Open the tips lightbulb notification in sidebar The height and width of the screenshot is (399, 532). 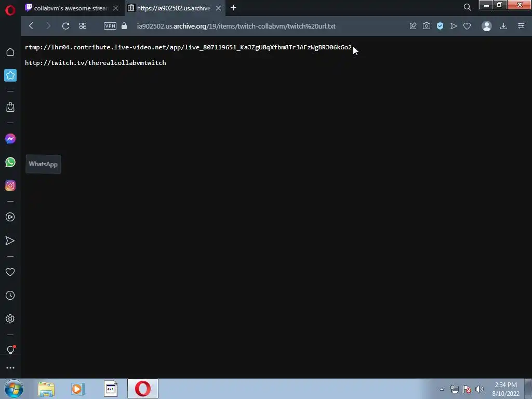(10, 350)
